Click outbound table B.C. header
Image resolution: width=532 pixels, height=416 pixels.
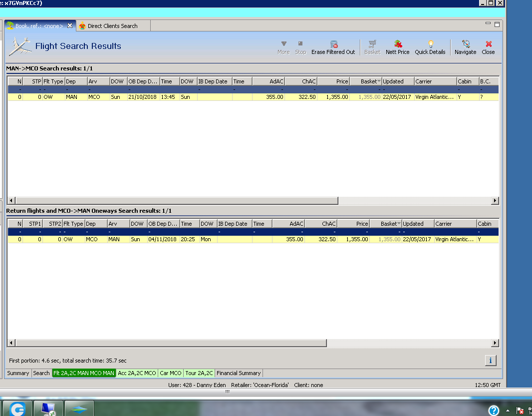click(488, 81)
